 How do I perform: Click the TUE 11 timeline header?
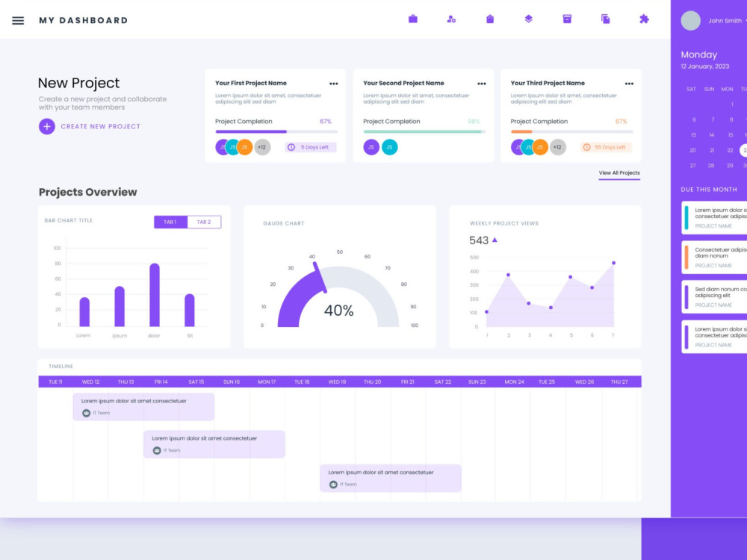point(55,382)
